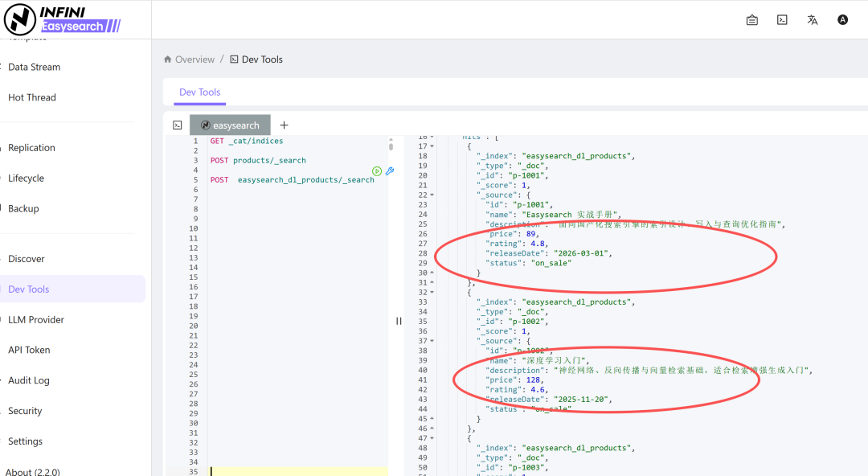Switch language with the translate icon
Viewport: 868px width, 476px height.
coord(812,20)
